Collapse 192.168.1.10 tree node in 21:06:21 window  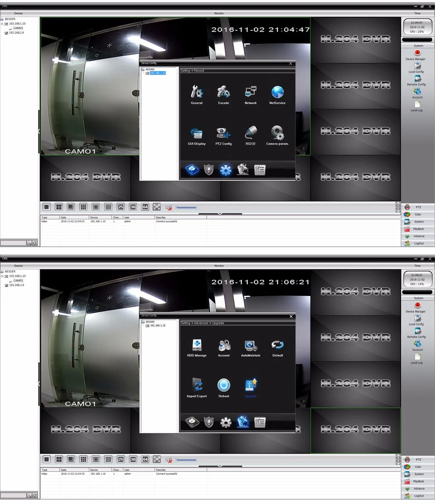point(2,276)
